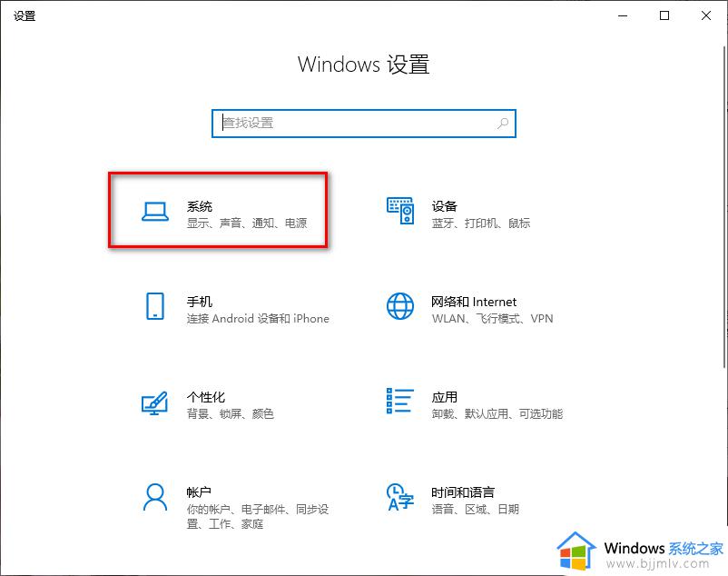
Task: Click the 时间和语言 title text
Action: tap(463, 492)
